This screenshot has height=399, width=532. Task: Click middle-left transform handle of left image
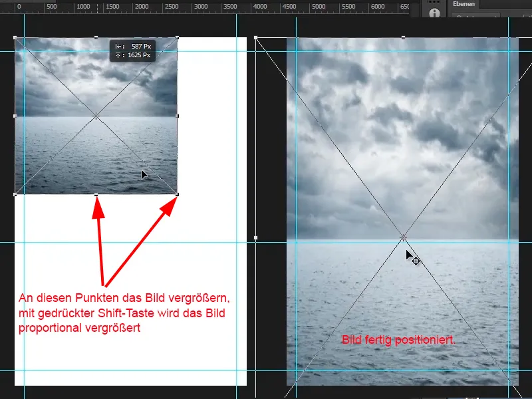[x=15, y=116]
